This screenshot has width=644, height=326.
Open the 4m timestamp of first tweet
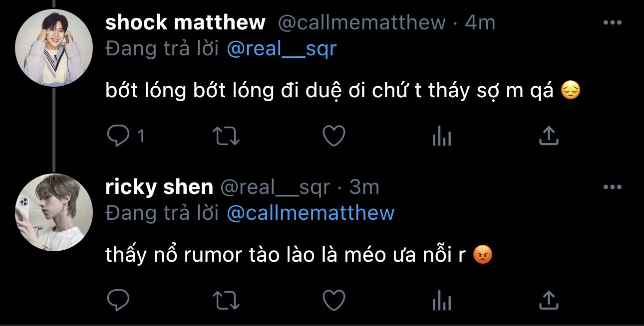click(x=480, y=22)
